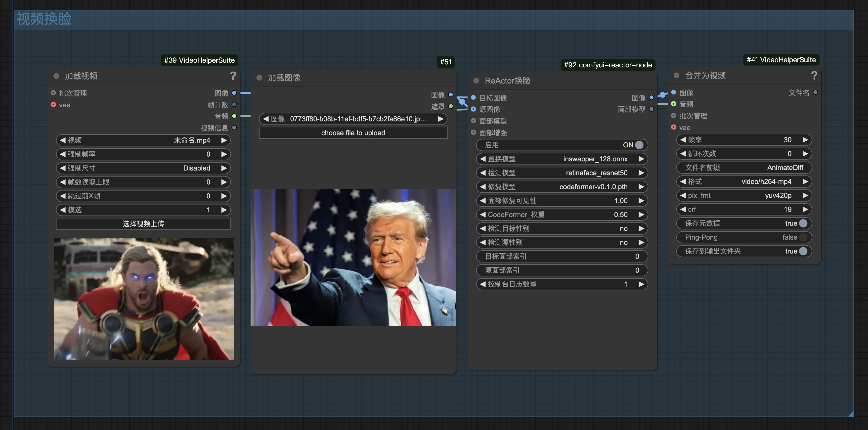Collapse the 加载图像 node via its title dot

click(259, 78)
